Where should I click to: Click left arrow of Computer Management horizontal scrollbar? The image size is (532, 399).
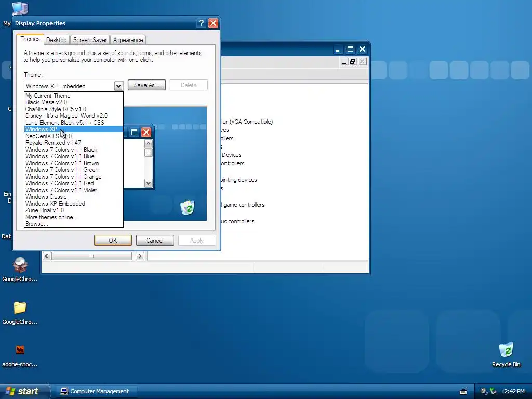47,256
